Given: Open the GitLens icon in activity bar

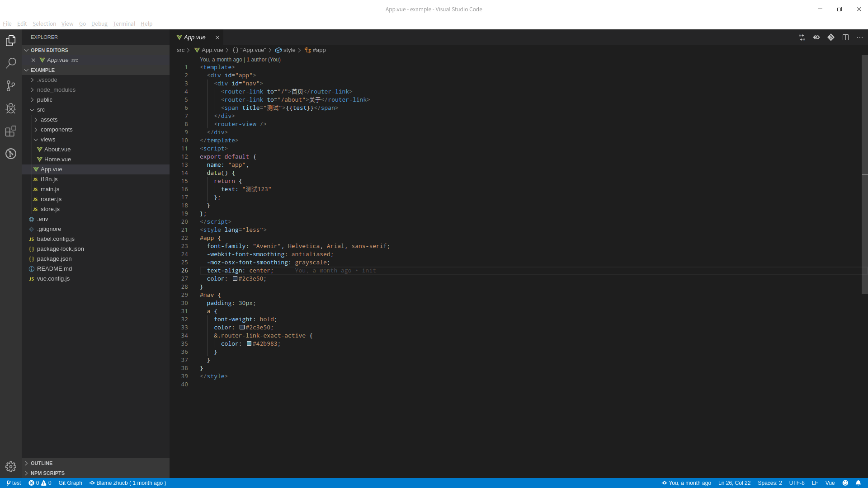Looking at the screenshot, I should pyautogui.click(x=11, y=154).
